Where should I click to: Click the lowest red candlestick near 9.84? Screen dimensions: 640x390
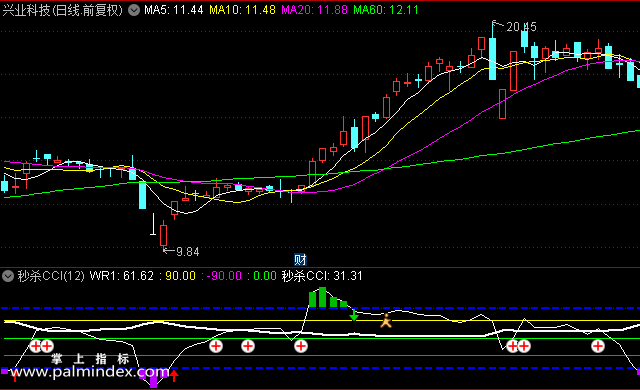164,235
